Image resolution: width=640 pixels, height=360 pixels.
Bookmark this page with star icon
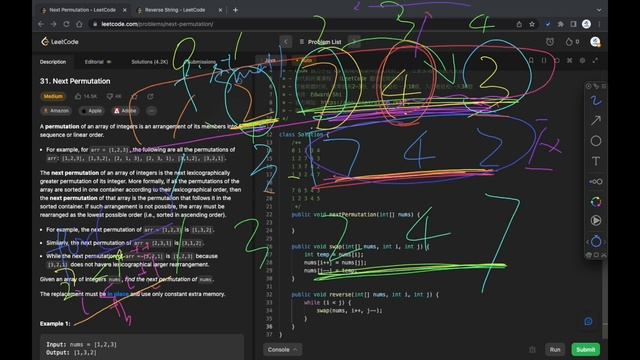(532, 24)
